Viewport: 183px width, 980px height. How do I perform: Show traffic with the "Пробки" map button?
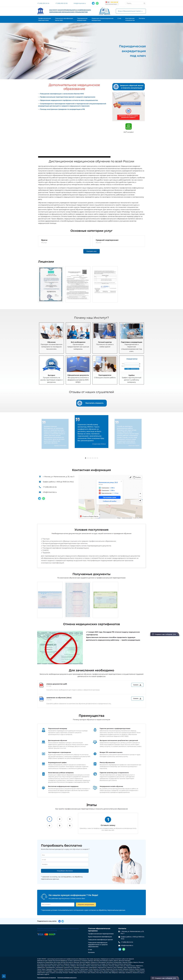tap(137, 477)
